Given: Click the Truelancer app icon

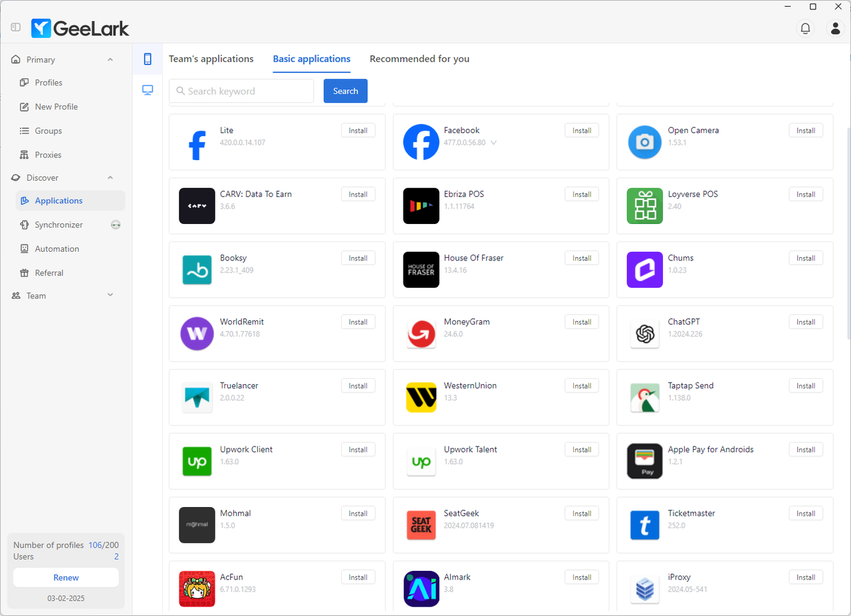Looking at the screenshot, I should pos(197,397).
